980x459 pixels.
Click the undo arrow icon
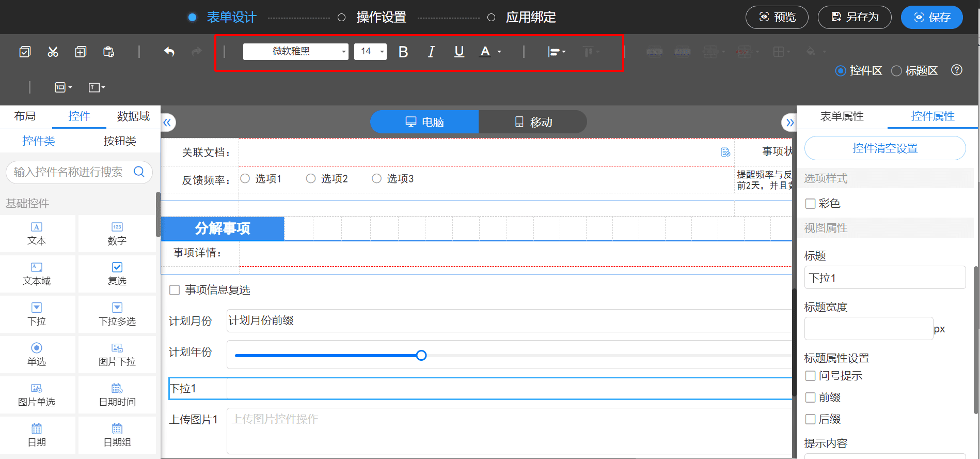169,52
